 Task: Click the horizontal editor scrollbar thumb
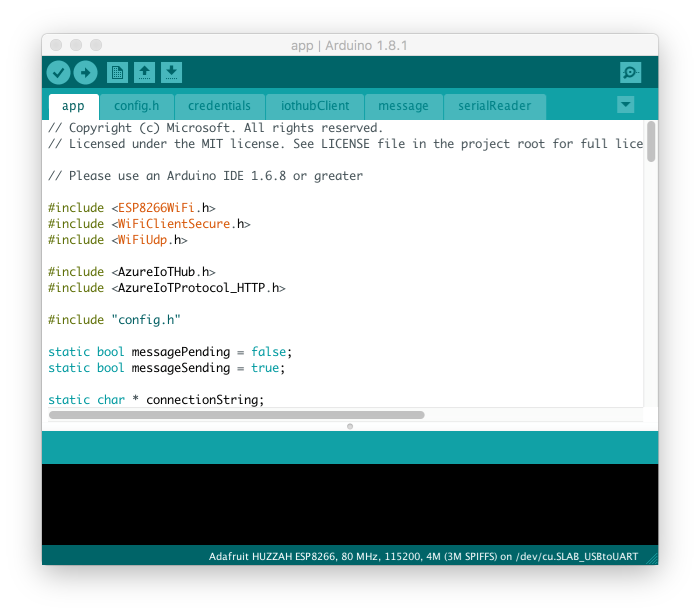pos(236,415)
